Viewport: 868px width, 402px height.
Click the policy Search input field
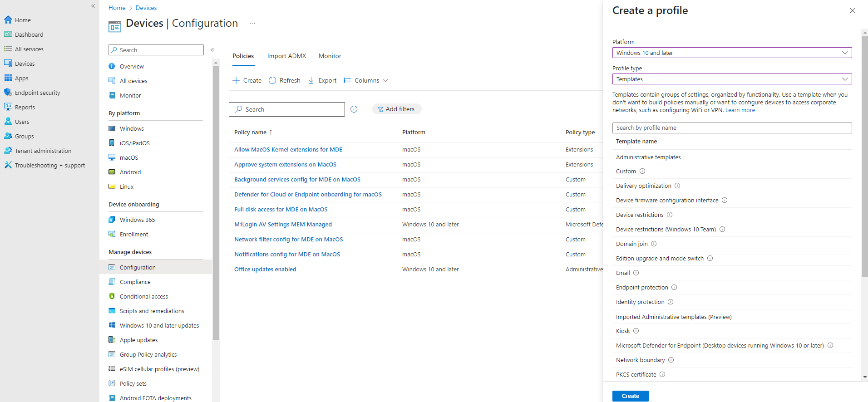[287, 109]
